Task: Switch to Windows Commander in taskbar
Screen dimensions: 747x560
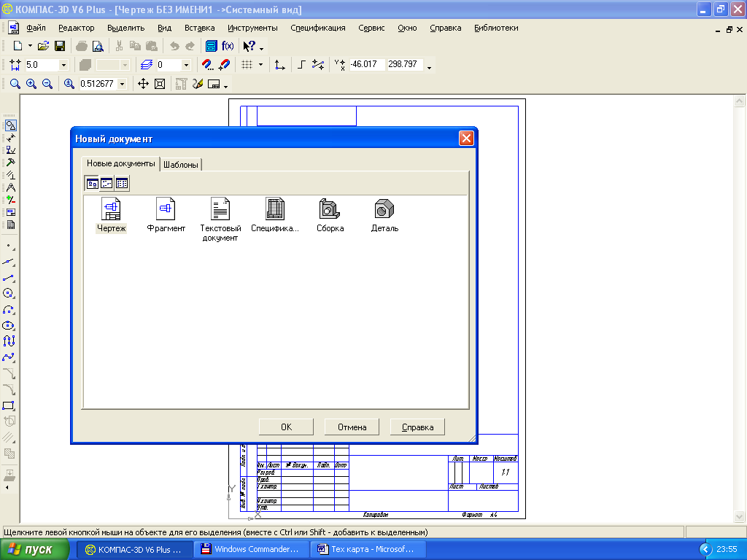Action: pos(252,550)
